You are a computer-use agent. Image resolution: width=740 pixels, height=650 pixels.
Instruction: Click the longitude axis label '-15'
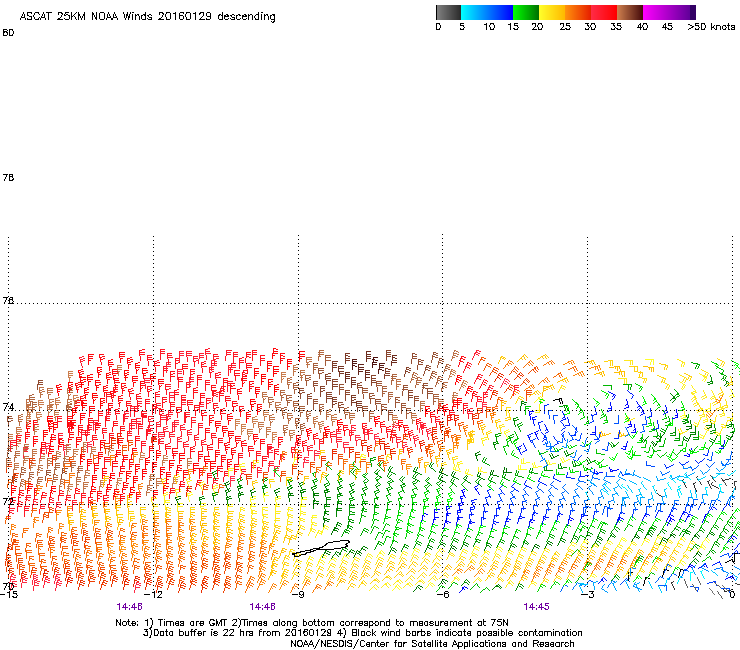(8, 594)
